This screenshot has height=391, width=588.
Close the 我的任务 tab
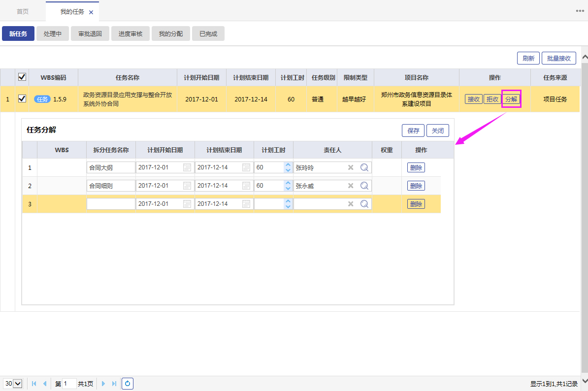(x=91, y=12)
